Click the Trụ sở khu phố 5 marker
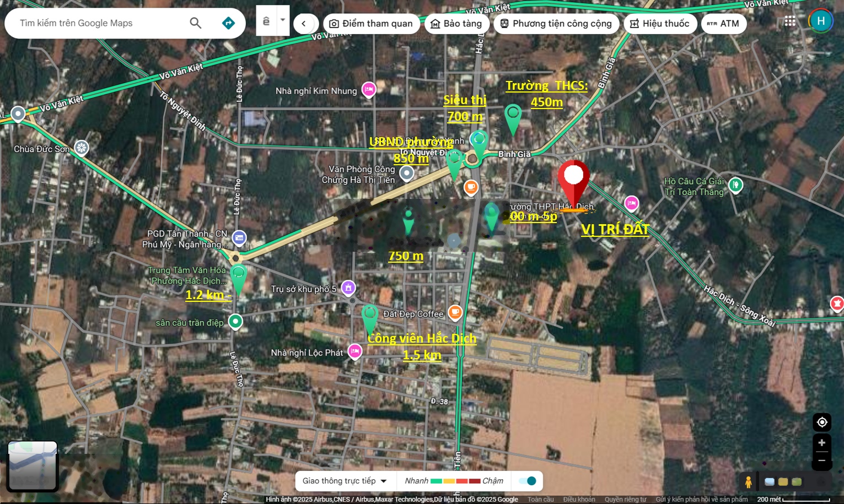 pyautogui.click(x=348, y=288)
